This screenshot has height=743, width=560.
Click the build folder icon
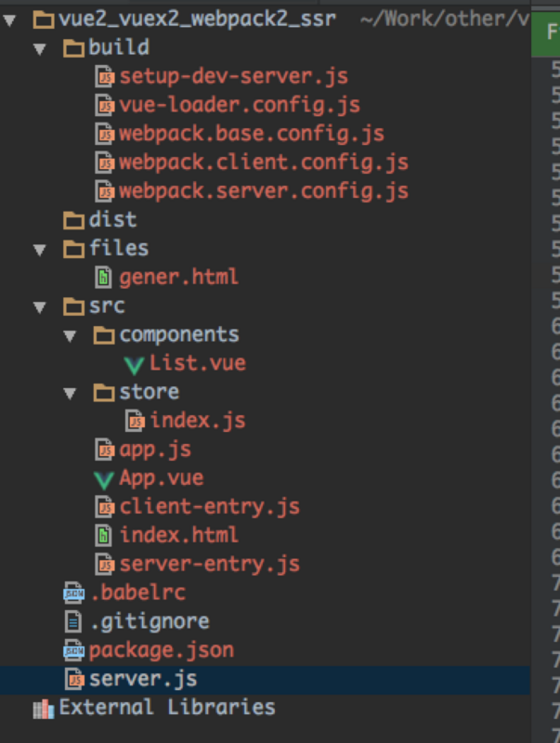74,48
